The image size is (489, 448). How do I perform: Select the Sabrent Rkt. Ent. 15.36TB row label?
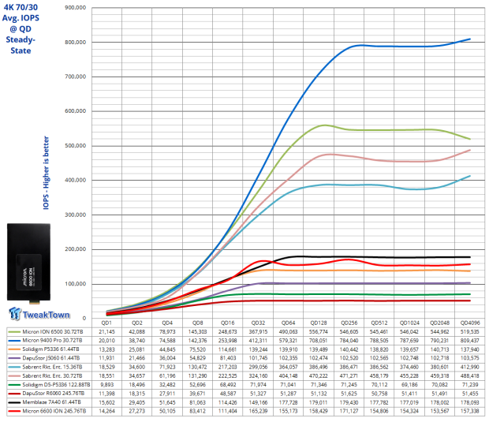52,368
